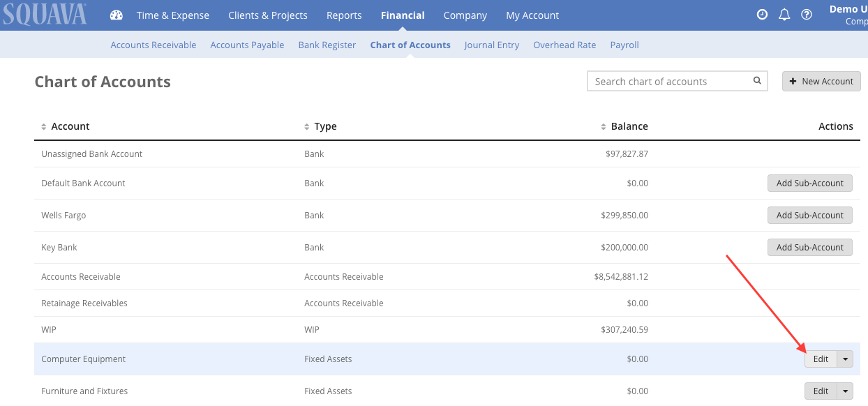Open the dashboard gauge icon

116,15
